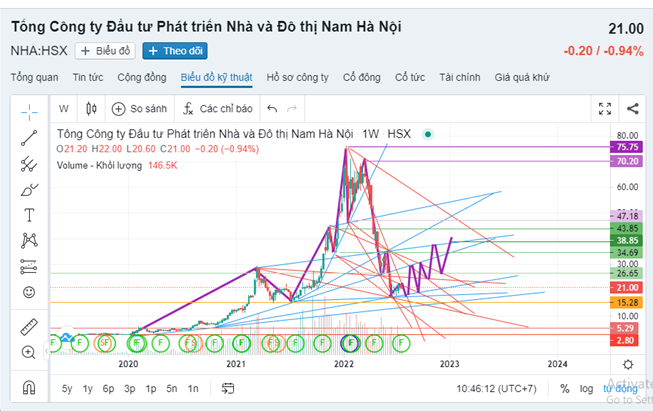The width and height of the screenshot is (653, 411).
Task: Activate the zoom in tool
Action: point(30,352)
